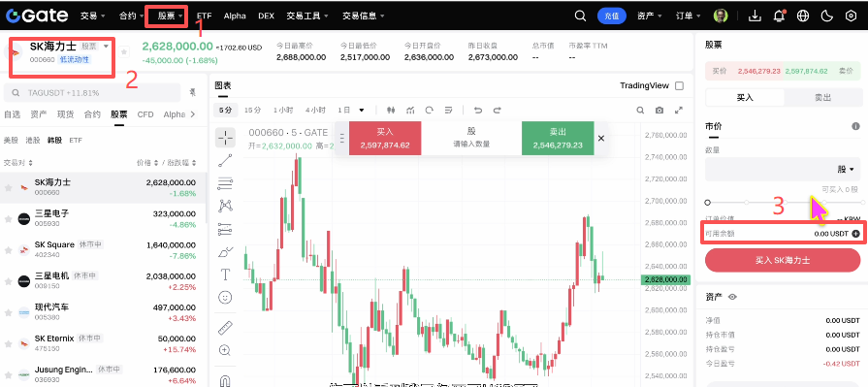Pin the market list panel

[193, 92]
